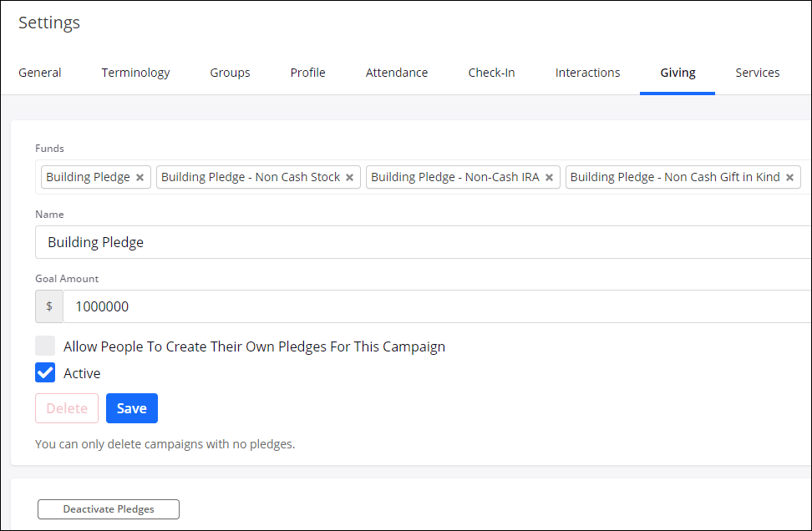
Task: View the Services settings tab
Action: tap(757, 73)
